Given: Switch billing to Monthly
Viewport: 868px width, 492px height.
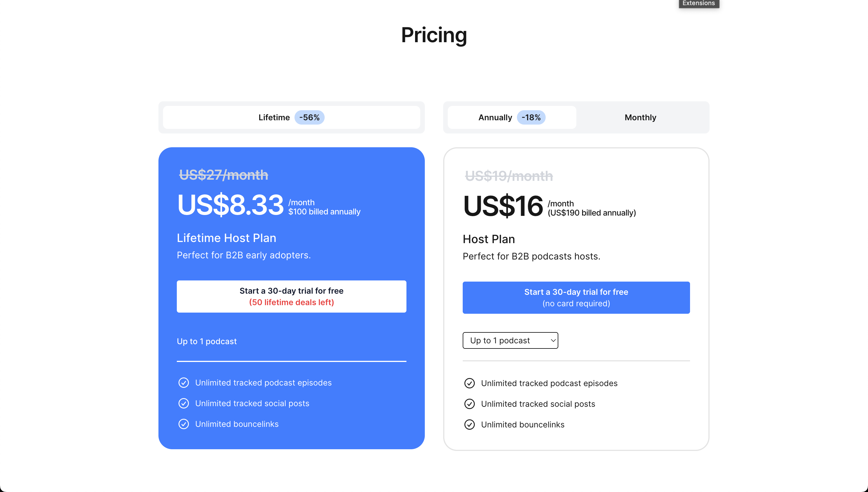Looking at the screenshot, I should tap(640, 117).
